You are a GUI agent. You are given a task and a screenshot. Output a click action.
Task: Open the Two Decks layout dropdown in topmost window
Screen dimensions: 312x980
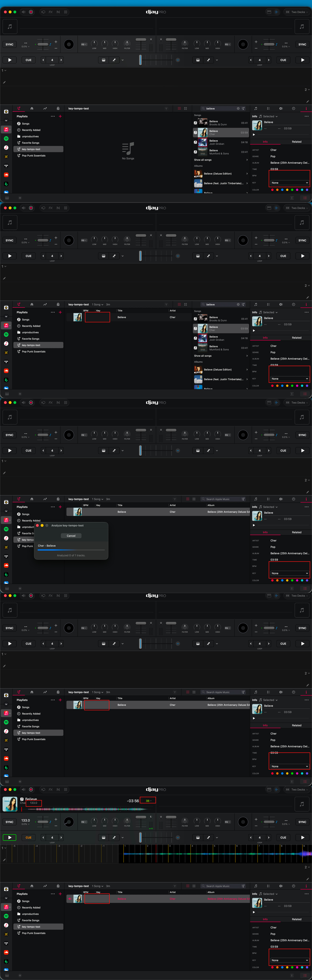pyautogui.click(x=298, y=12)
